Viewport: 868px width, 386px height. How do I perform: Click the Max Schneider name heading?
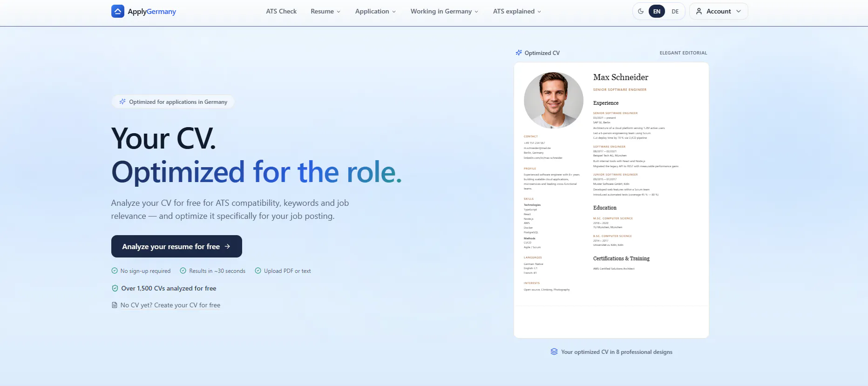621,77
